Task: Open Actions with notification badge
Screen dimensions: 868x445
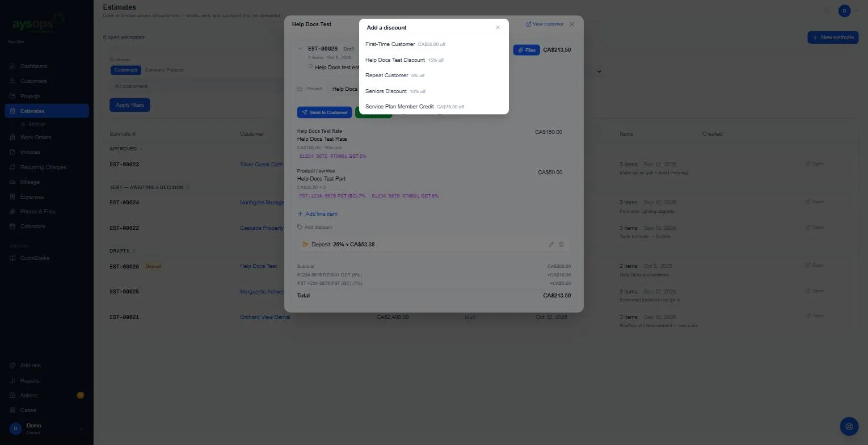Action: click(x=47, y=396)
